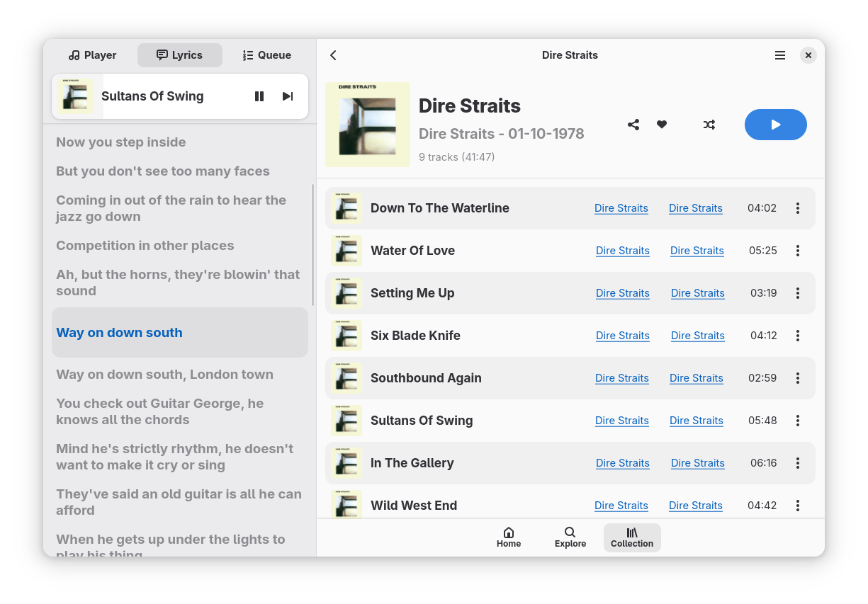The height and width of the screenshot is (604, 868).
Task: Switch to the Queue tab
Action: 267,55
